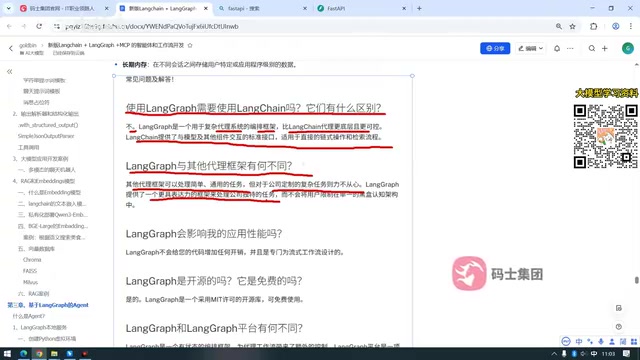Navigate browser forward
Image resolution: width=640 pixels, height=360 pixels.
[x=24, y=26]
